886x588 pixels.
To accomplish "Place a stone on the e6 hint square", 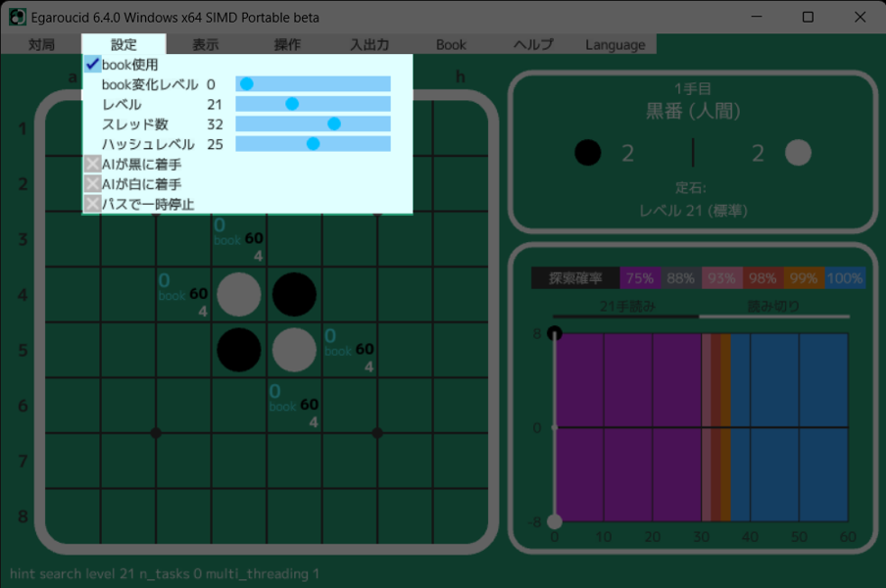I will (x=294, y=406).
